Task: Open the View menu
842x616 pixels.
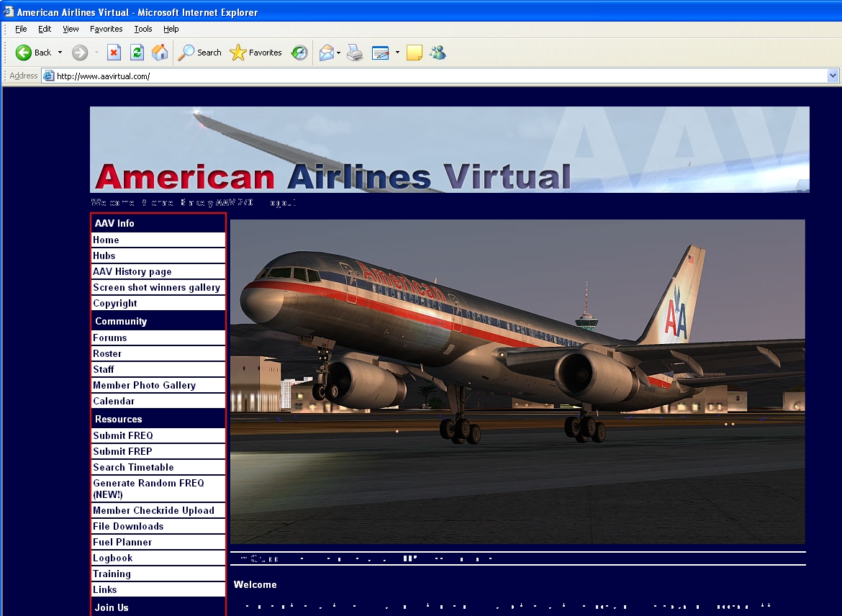Action: pyautogui.click(x=71, y=29)
